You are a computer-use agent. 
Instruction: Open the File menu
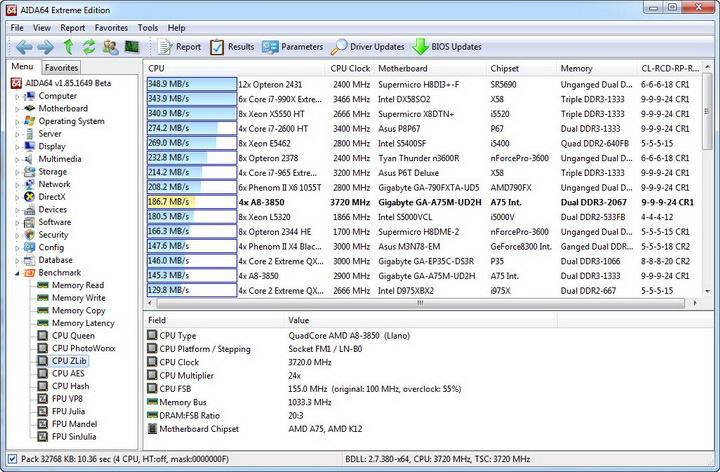pos(17,28)
